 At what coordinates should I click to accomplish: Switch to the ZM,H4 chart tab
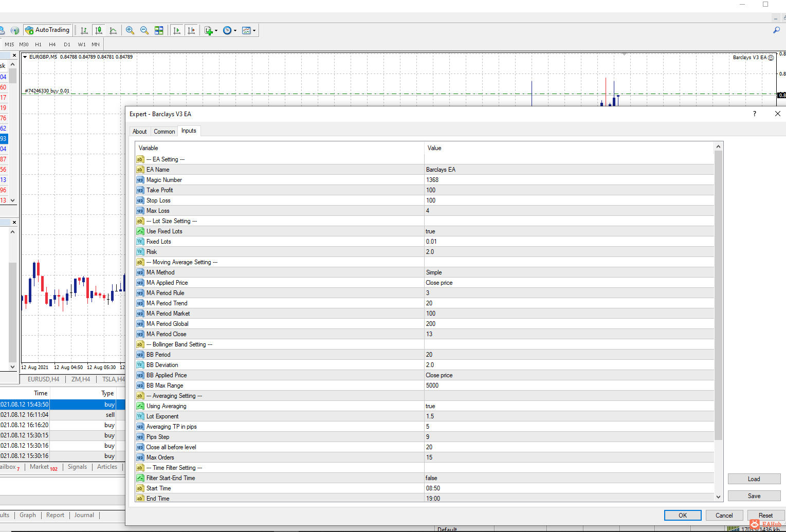(81, 379)
